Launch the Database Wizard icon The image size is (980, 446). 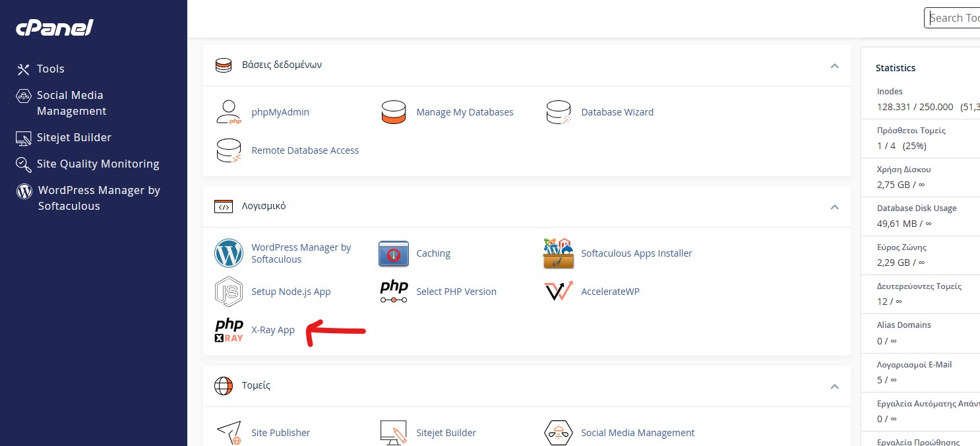559,112
